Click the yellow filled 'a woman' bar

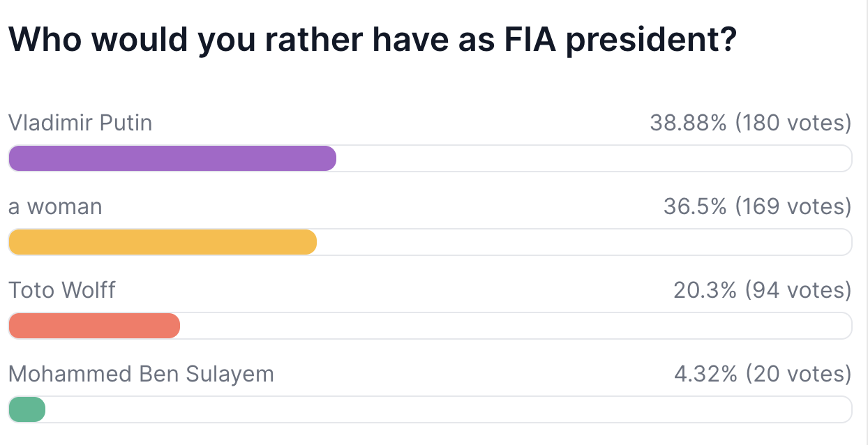162,242
